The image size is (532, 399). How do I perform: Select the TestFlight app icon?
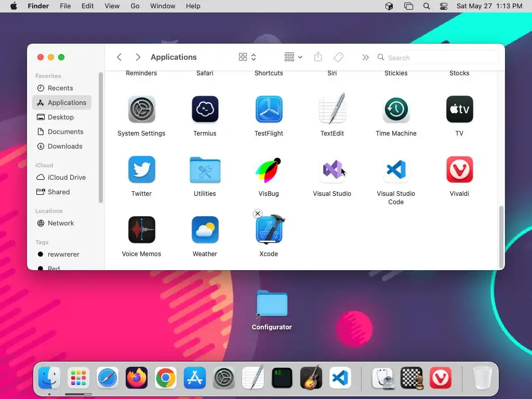[x=269, y=109]
